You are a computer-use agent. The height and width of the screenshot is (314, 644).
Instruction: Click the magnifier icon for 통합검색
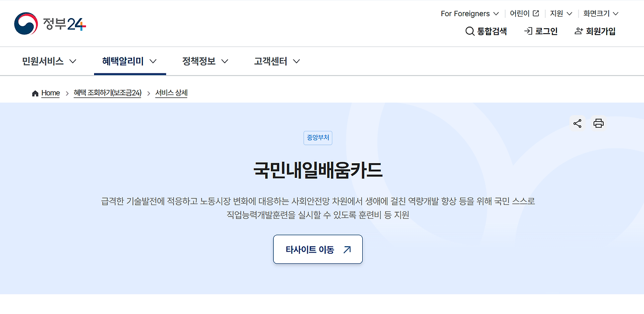click(x=470, y=31)
